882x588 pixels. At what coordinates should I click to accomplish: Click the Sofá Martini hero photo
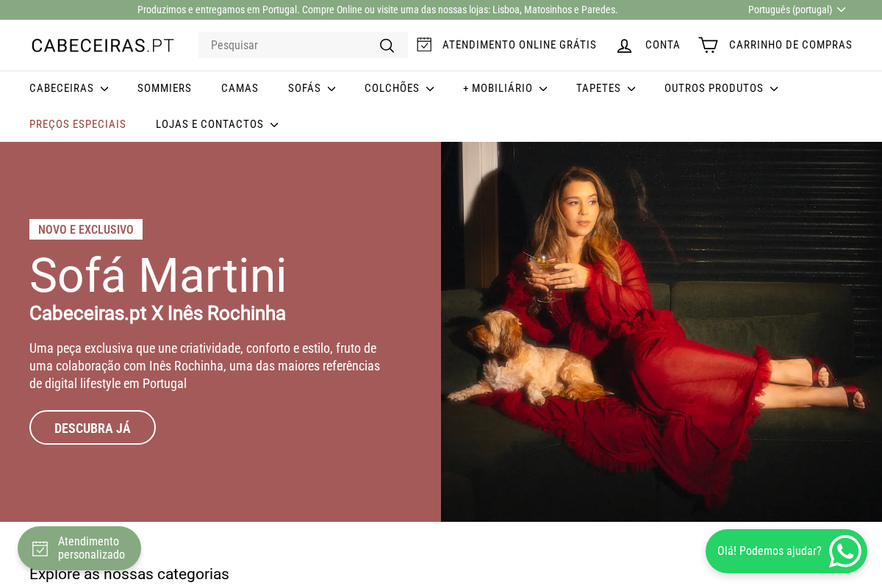[x=661, y=331]
